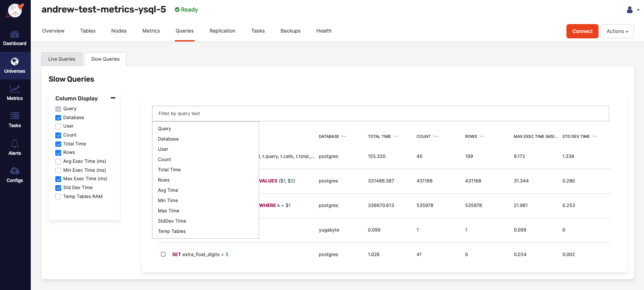Open Tasks via the list icon

[x=15, y=116]
